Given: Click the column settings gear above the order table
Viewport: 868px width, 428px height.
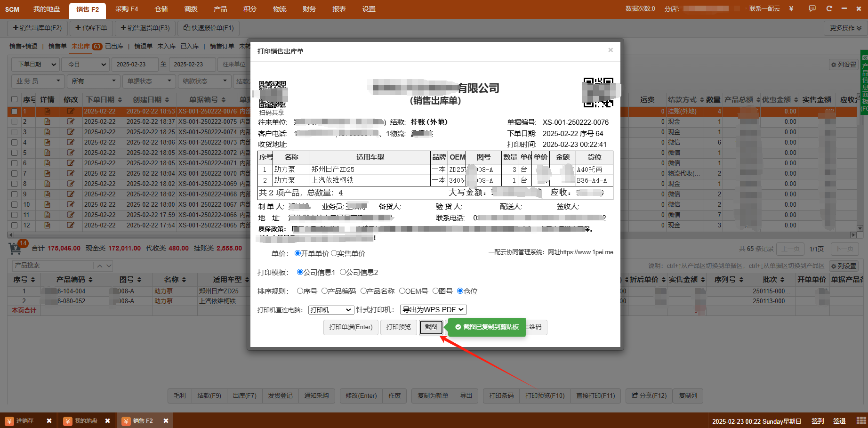Looking at the screenshot, I should (844, 65).
